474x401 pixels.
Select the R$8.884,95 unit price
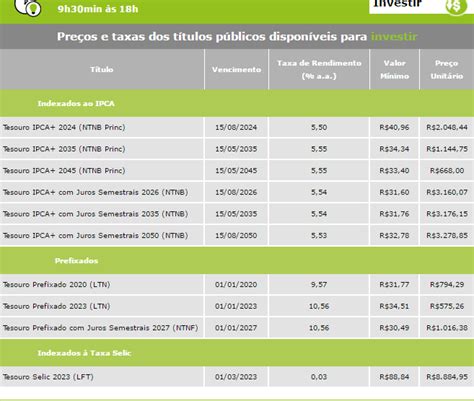447,377
